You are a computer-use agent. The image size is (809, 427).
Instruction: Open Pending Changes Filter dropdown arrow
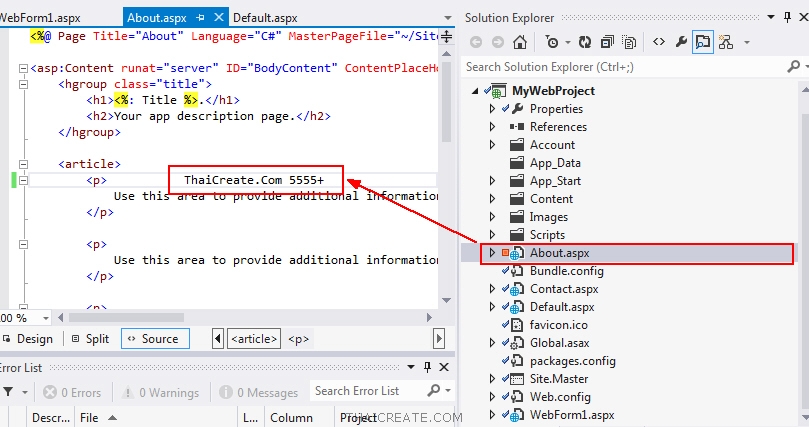(568, 42)
